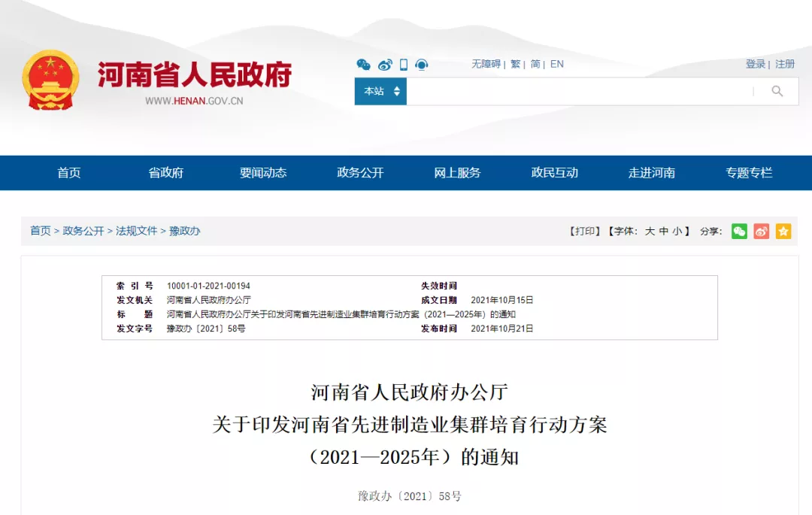Click the smart assistant headset icon
Image resolution: width=812 pixels, height=515 pixels.
[422, 64]
